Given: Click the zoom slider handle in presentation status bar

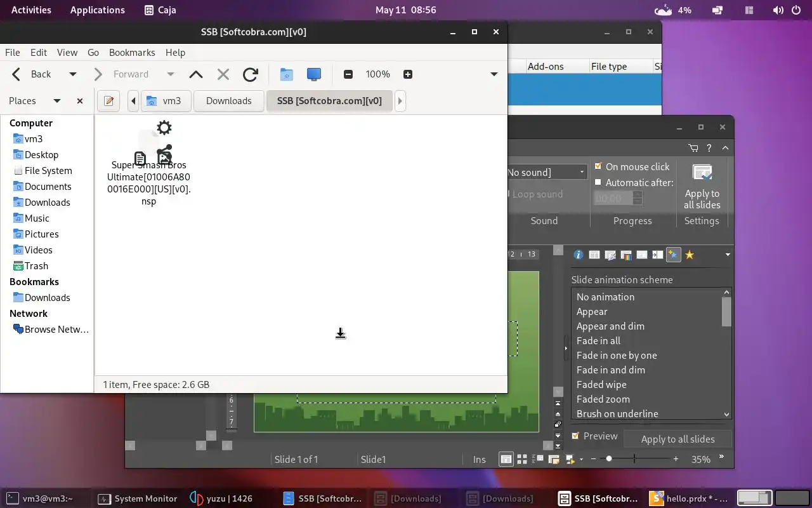Looking at the screenshot, I should click(x=609, y=458).
